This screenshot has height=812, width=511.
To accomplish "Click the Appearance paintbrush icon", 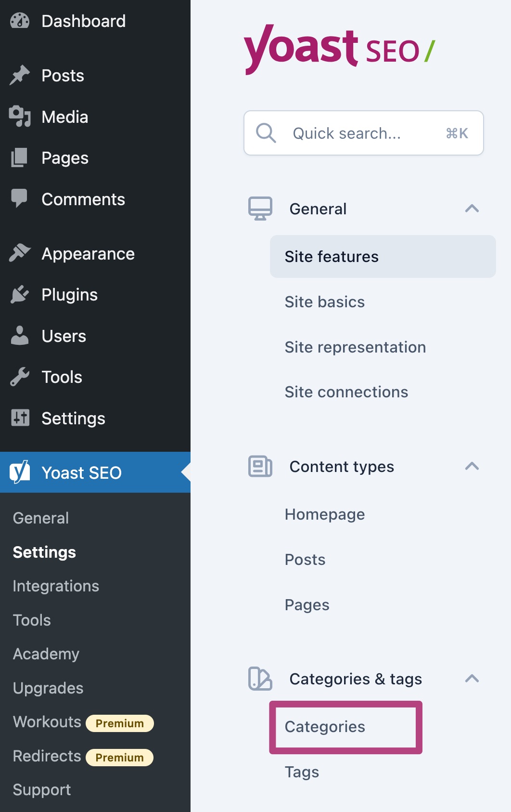I will tap(20, 253).
